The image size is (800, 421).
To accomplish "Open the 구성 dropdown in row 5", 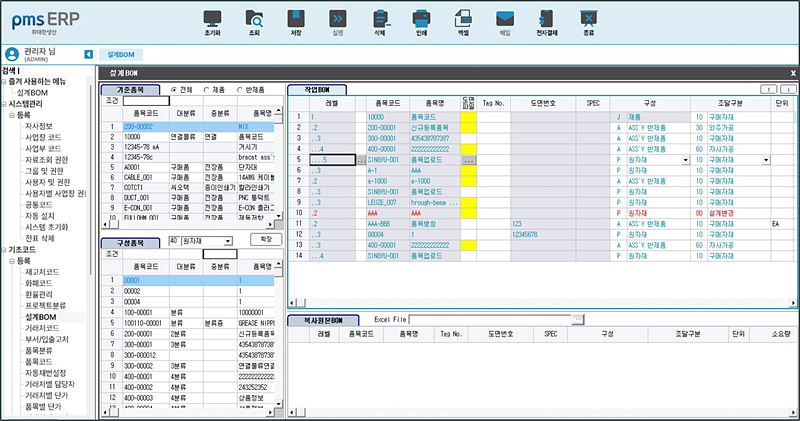I will point(685,160).
